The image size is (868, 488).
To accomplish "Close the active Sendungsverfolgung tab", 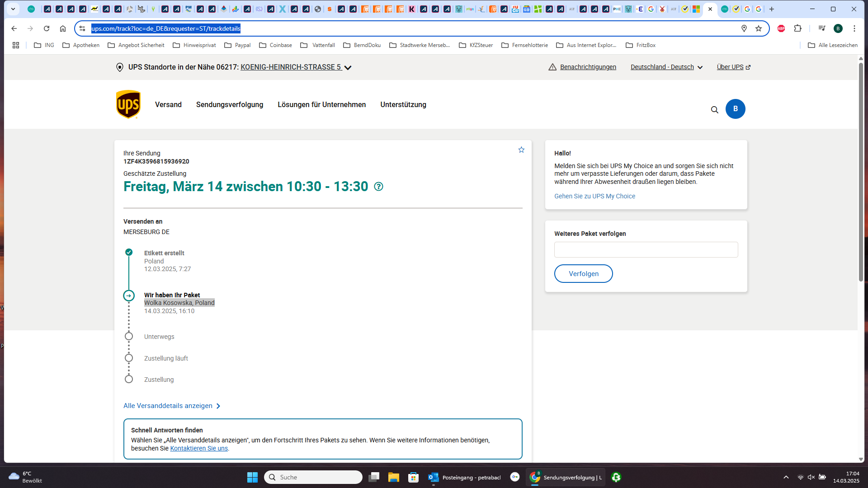I will click(710, 9).
